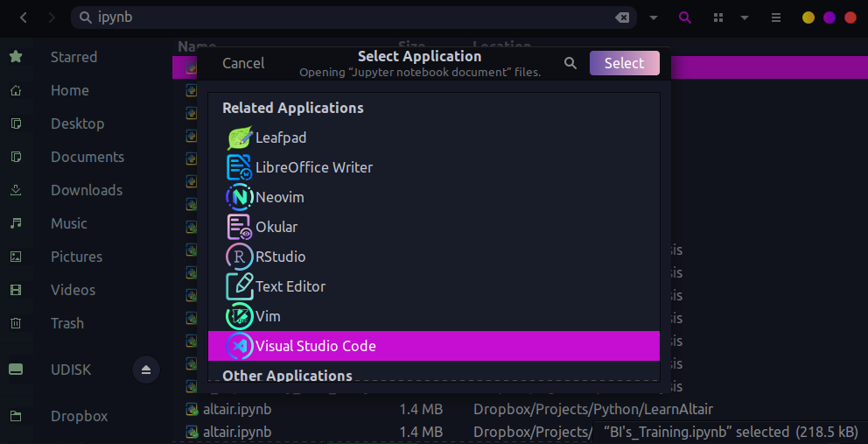Choose RStudio from the list

tap(434, 257)
